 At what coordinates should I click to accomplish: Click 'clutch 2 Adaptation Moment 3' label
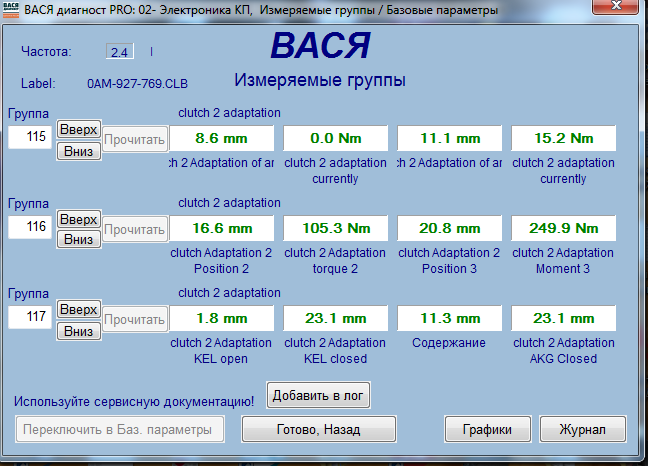(563, 261)
